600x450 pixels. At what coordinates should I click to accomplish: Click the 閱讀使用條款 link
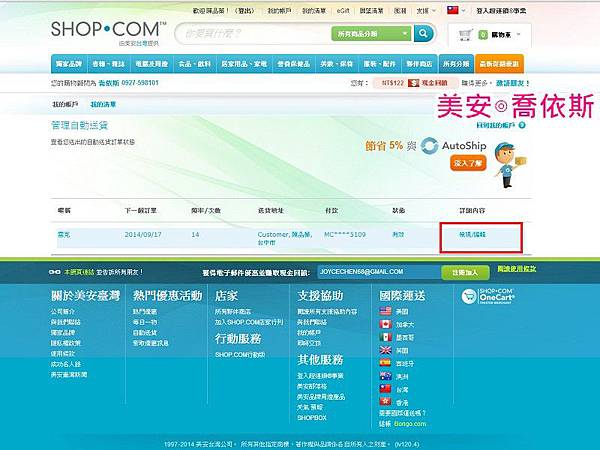tap(517, 269)
